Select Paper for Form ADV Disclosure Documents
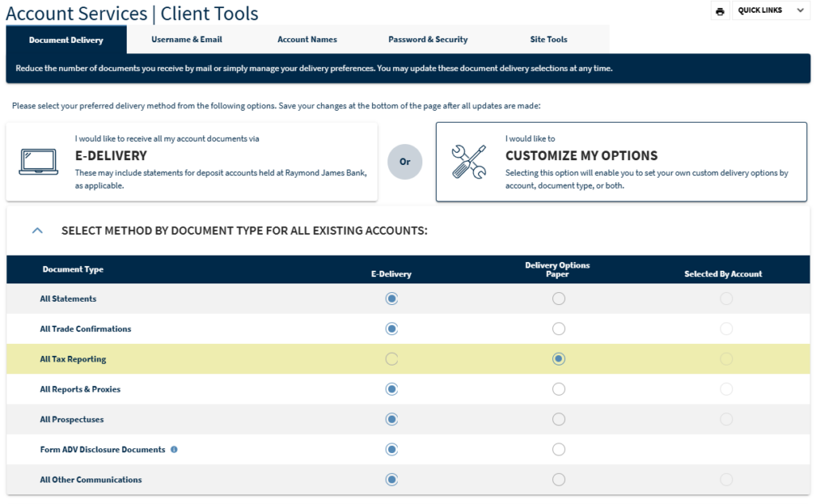Viewport: 816px width, 504px height. pyautogui.click(x=559, y=449)
